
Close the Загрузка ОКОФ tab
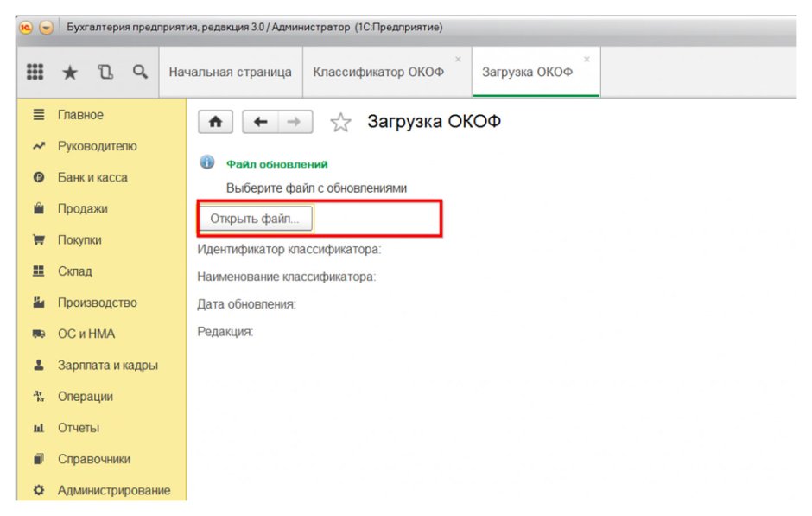coord(587,59)
